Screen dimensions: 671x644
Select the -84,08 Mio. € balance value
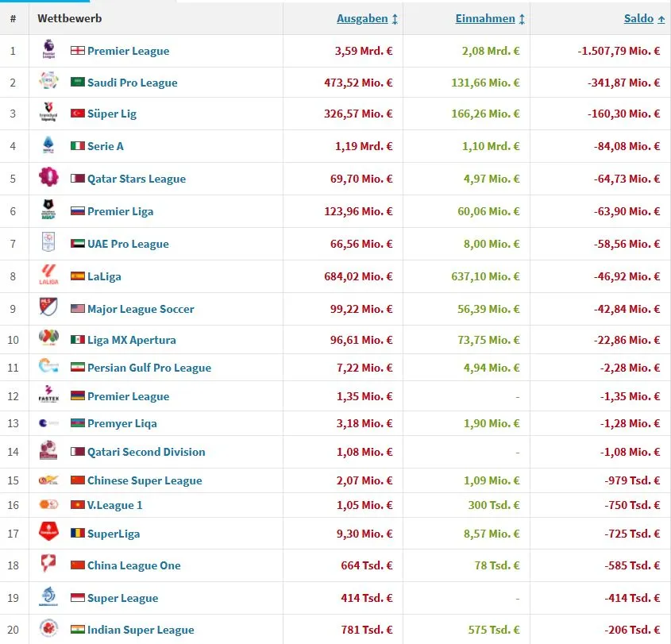tap(627, 146)
